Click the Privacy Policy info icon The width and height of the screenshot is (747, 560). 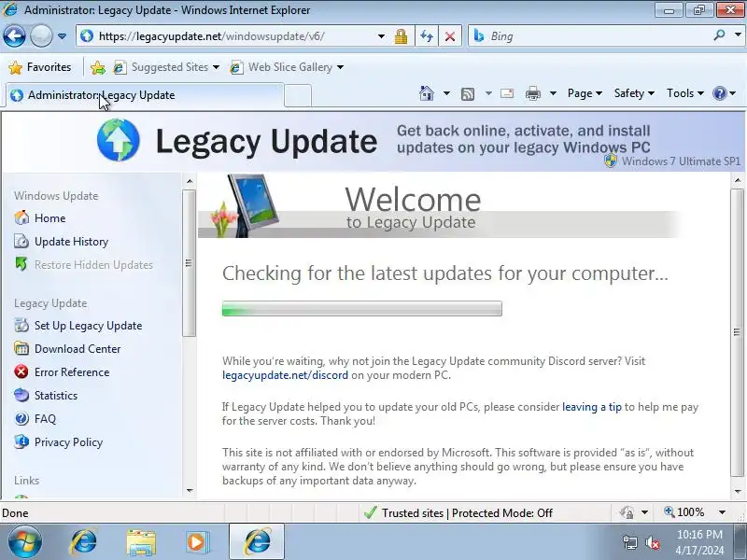coord(21,441)
